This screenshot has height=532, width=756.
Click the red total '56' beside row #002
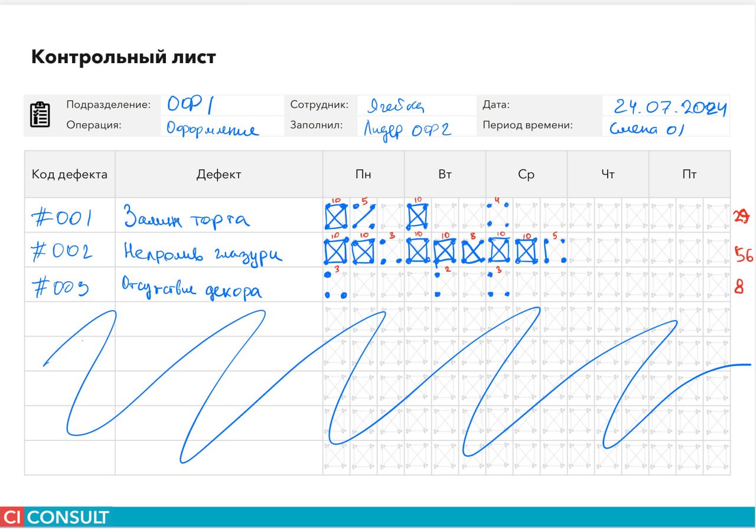click(x=744, y=254)
